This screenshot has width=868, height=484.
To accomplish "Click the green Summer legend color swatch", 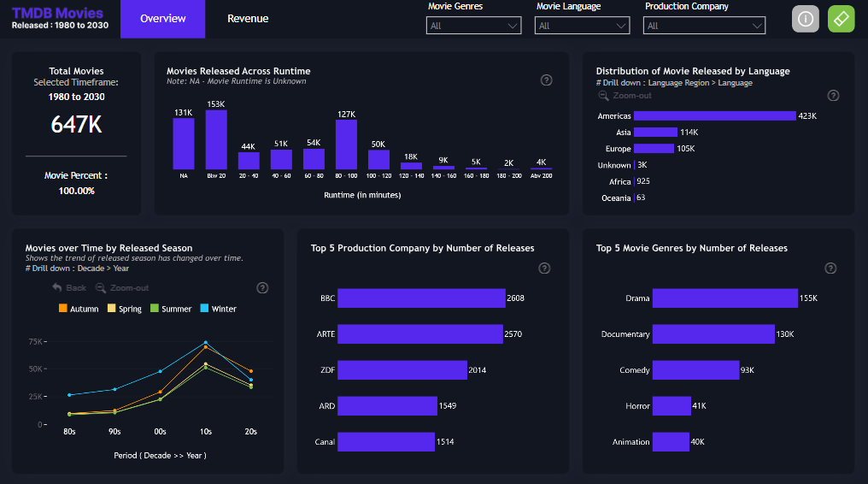I will [x=155, y=309].
